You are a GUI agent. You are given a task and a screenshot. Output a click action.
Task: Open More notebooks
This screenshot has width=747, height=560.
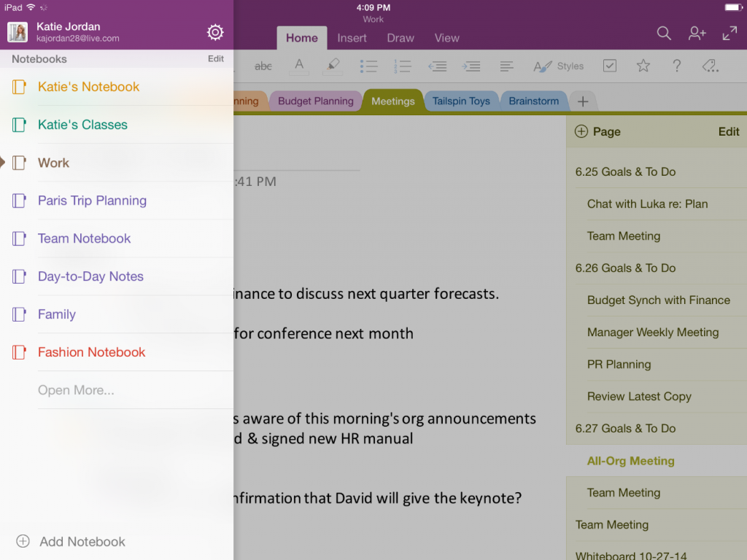pos(76,390)
